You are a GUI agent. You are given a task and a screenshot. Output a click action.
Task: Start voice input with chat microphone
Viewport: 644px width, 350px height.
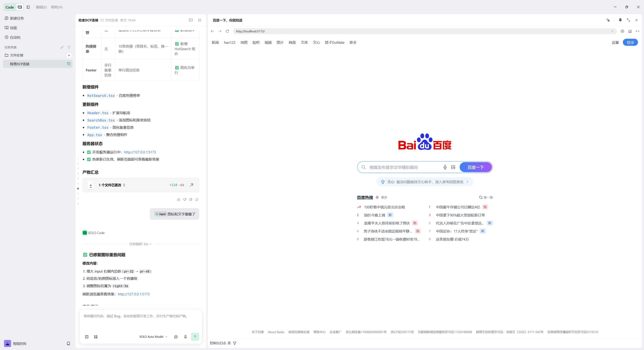pos(185,337)
